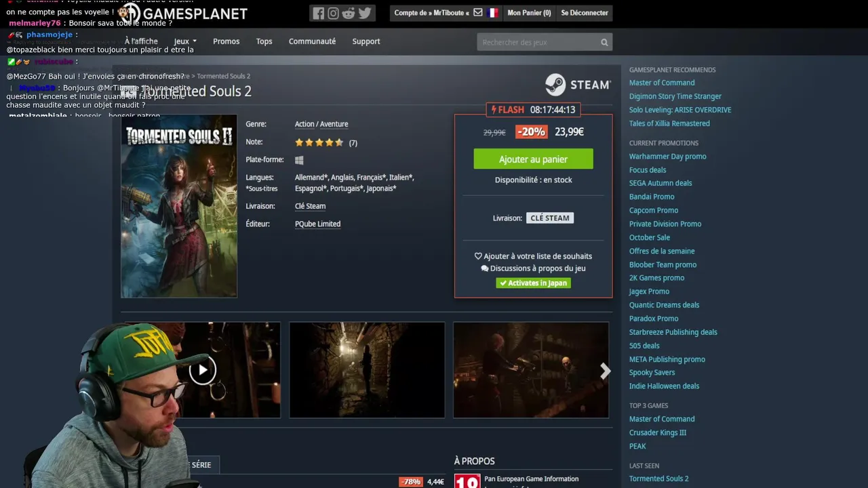Click the CLÉ STEAM delivery badge
The height and width of the screenshot is (488, 868).
pos(550,218)
